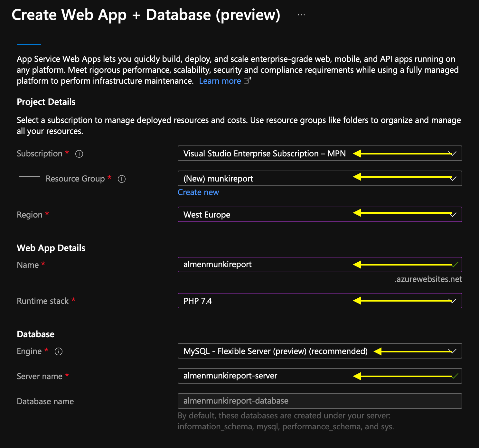Image resolution: width=479 pixels, height=448 pixels.
Task: Open the ellipsis menu next to the page title
Action: (301, 14)
